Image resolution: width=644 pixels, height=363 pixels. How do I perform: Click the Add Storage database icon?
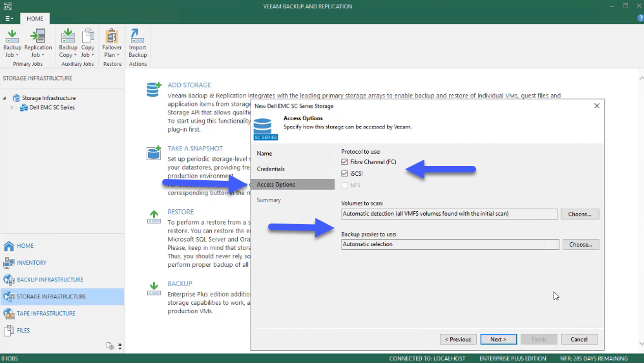click(x=154, y=90)
